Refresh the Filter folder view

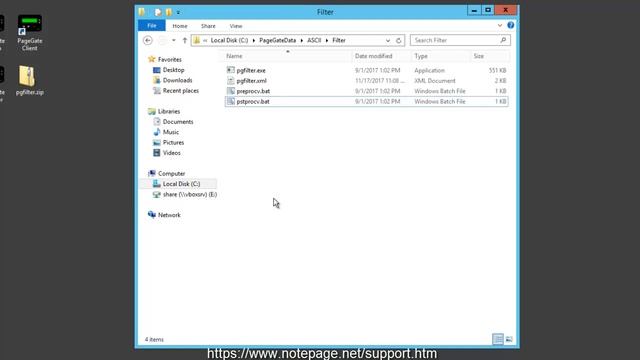point(399,40)
